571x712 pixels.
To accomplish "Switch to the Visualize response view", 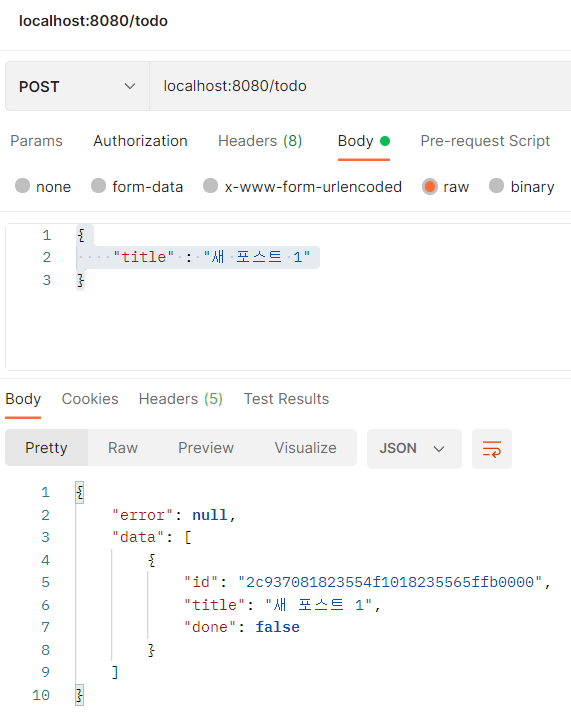I will pos(305,448).
